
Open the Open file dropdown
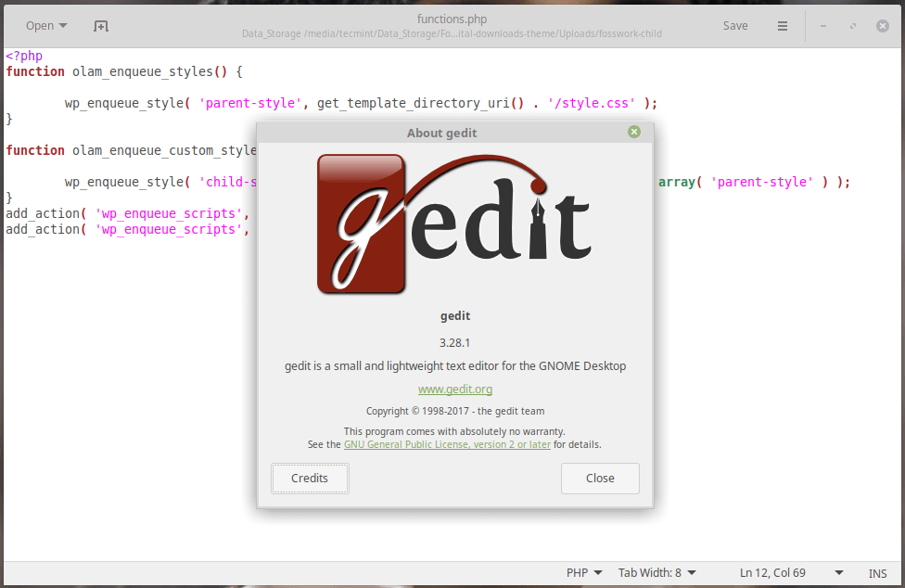(45, 25)
